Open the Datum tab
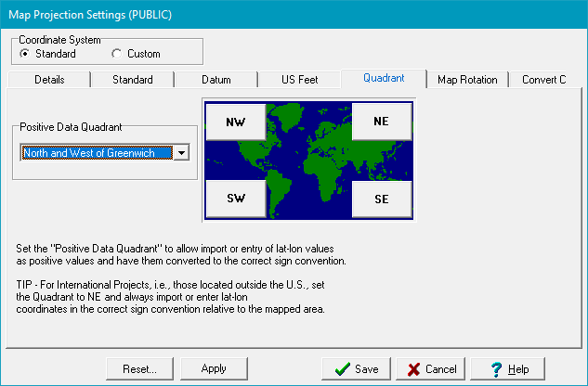The image size is (588, 386). pos(216,80)
